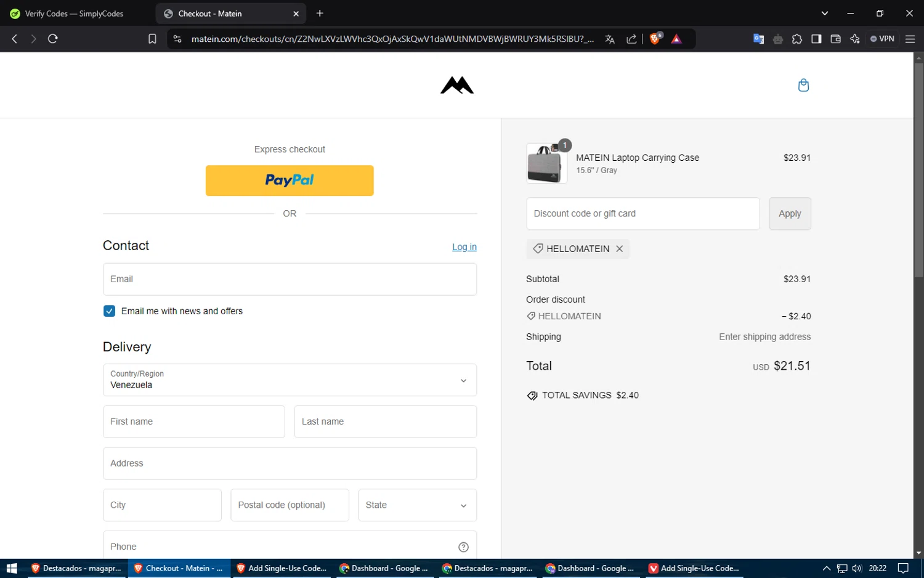924x578 pixels.
Task: Reload the checkout page
Action: click(53, 39)
